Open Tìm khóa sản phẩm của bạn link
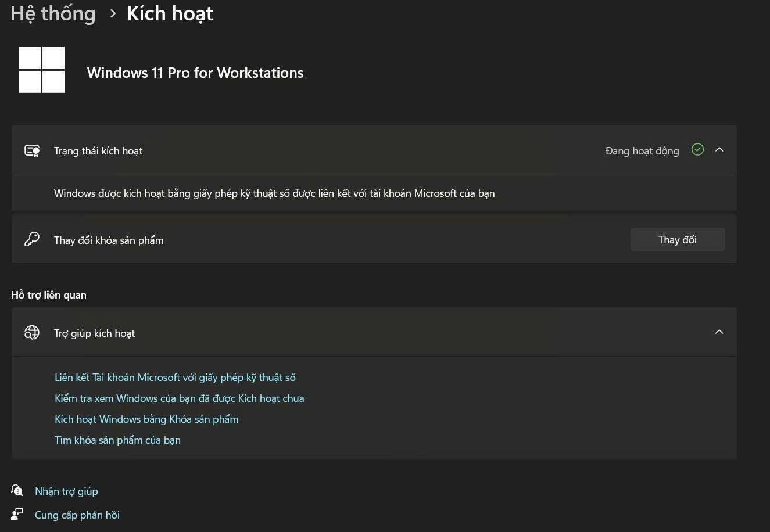The height and width of the screenshot is (532, 770). 117,440
